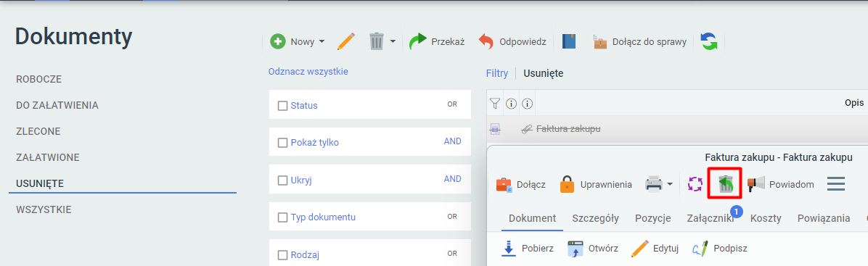Screen dimensions: 868x266
Task: Expand the Status filter label
Action: click(x=304, y=106)
